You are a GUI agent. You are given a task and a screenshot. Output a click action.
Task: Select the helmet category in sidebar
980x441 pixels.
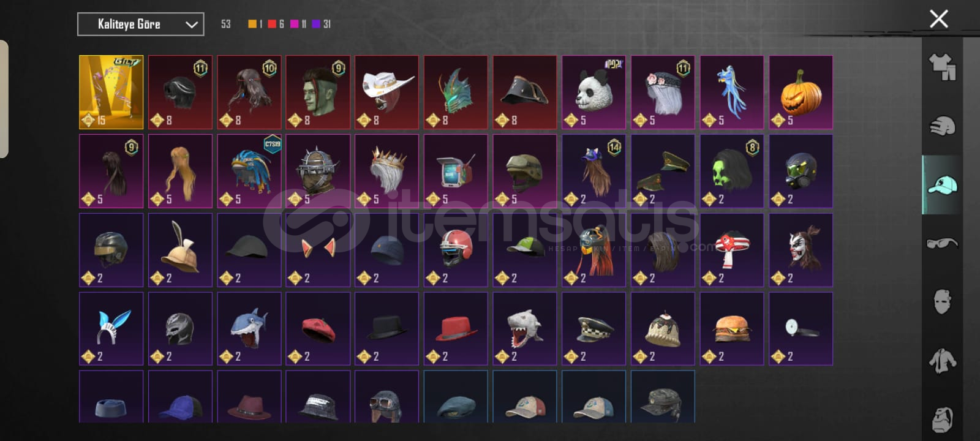click(x=942, y=126)
